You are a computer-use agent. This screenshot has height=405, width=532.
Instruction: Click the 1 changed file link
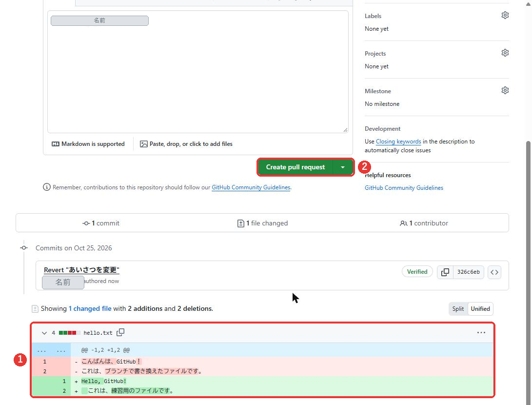pyautogui.click(x=90, y=308)
